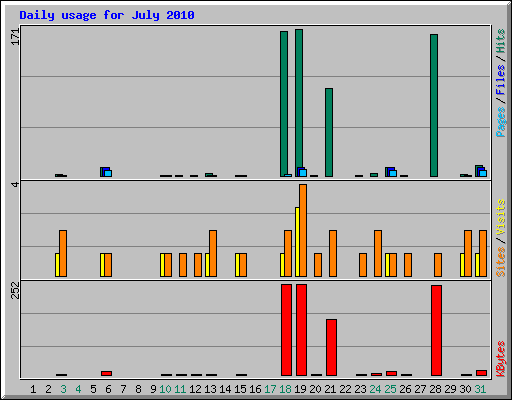Click day label "28" on the x-axis
Image resolution: width=512 pixels, height=400 pixels.
pos(435,389)
